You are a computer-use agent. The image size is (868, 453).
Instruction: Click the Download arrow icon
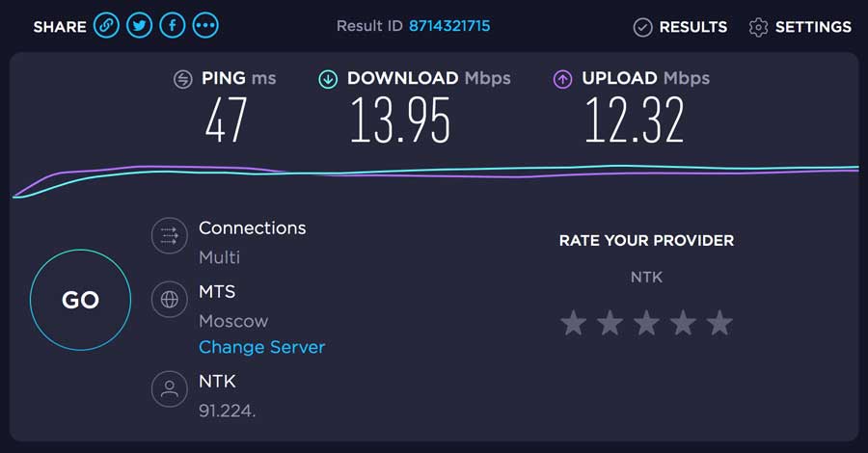(328, 80)
